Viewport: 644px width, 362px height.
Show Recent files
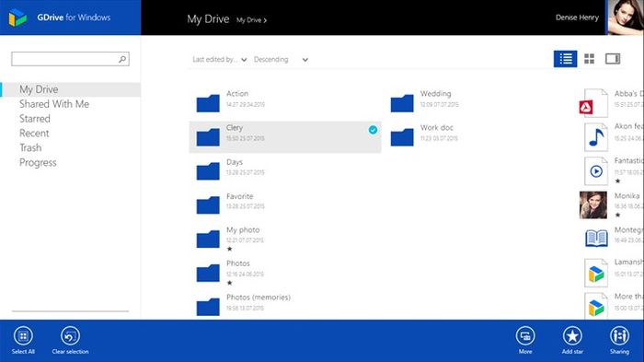click(x=34, y=134)
